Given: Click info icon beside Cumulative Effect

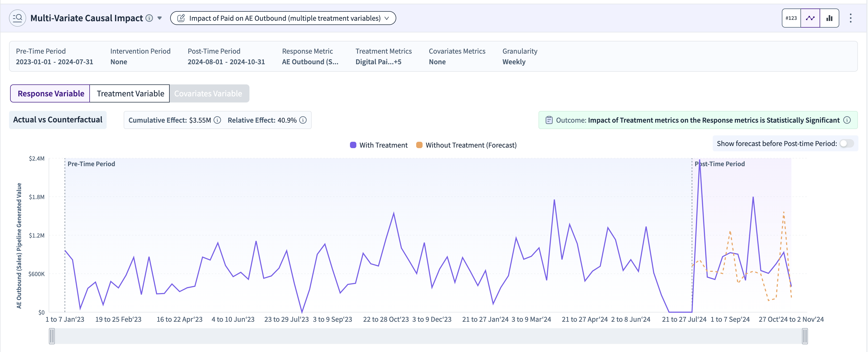Looking at the screenshot, I should click(x=217, y=120).
